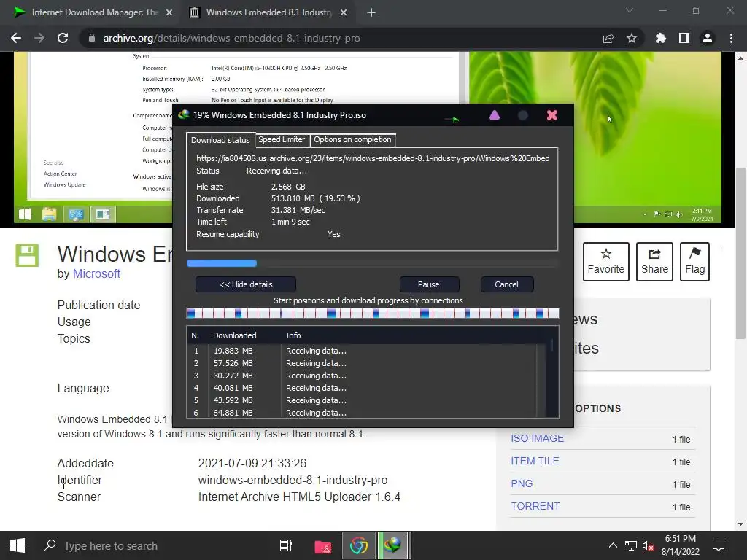This screenshot has width=747, height=560.
Task: Open the red folder app on taskbar
Action: [x=323, y=546]
